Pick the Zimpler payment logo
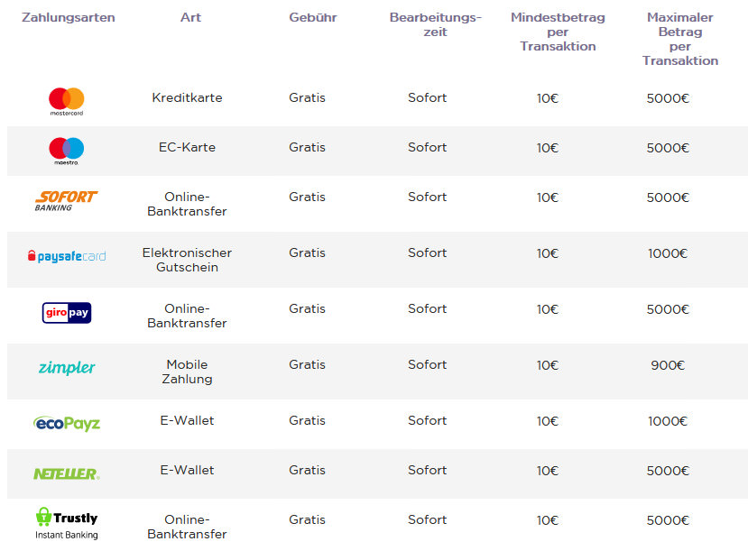The image size is (748, 560). 67,367
